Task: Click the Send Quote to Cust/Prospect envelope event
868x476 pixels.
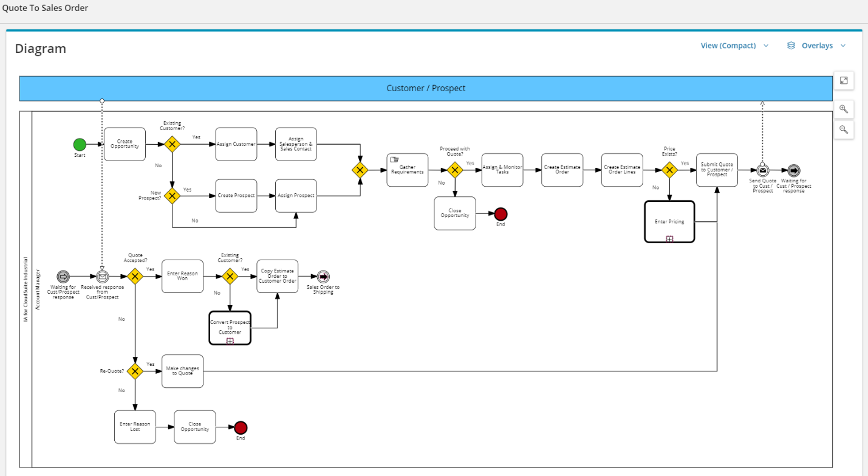Action: [763, 170]
